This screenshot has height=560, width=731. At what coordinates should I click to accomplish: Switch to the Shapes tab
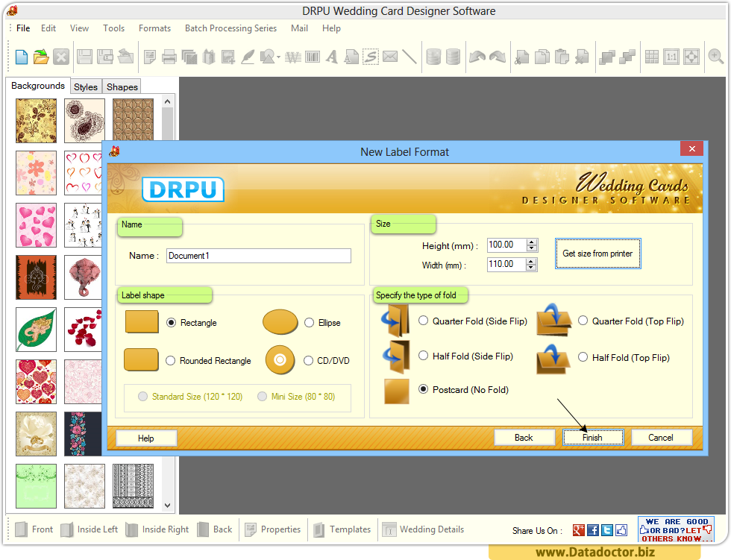tap(122, 86)
